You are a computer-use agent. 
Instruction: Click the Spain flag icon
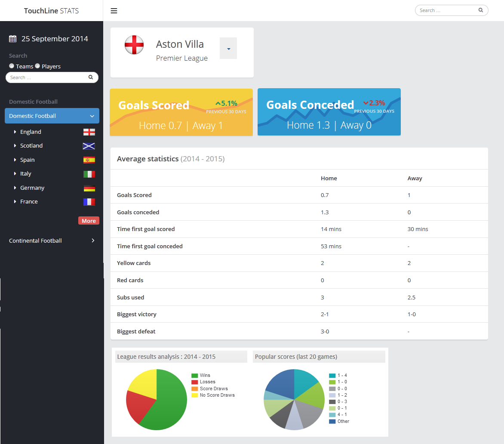89,160
